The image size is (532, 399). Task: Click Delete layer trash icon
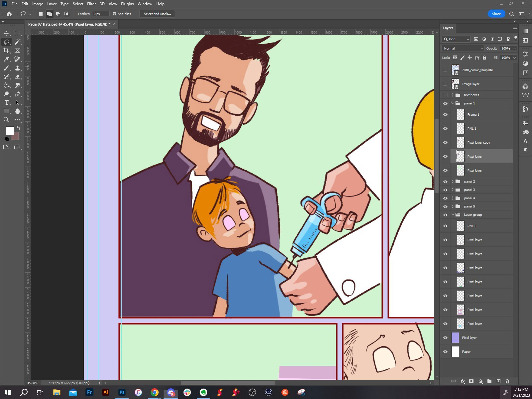click(x=507, y=381)
